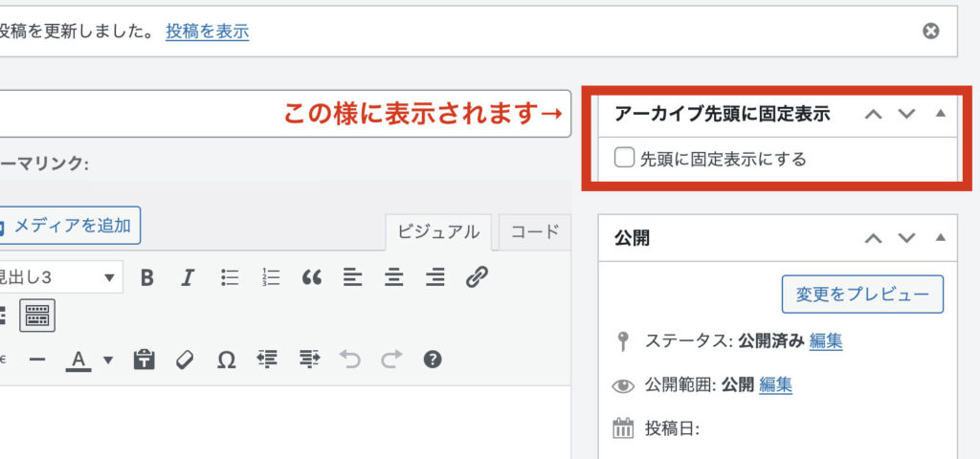Insert a bulleted list

230,277
